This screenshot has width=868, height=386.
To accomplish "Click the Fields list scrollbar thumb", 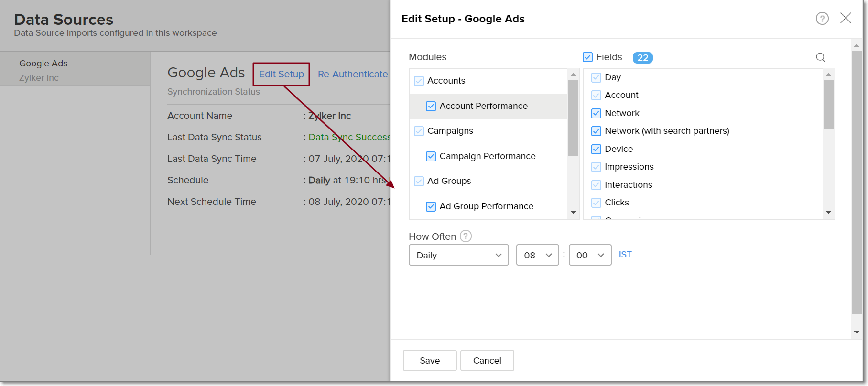I will (828, 104).
